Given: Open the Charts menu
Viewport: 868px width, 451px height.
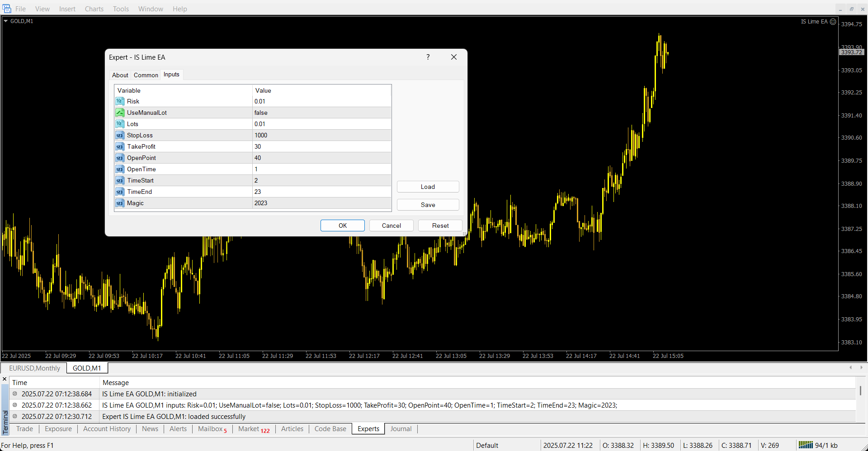Looking at the screenshot, I should (94, 9).
